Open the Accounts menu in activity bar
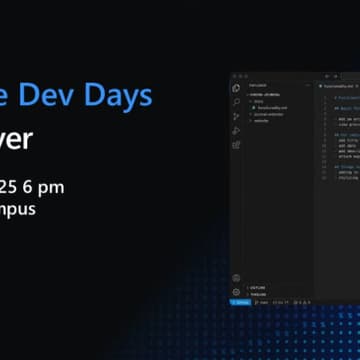360x360 pixels. (x=236, y=278)
